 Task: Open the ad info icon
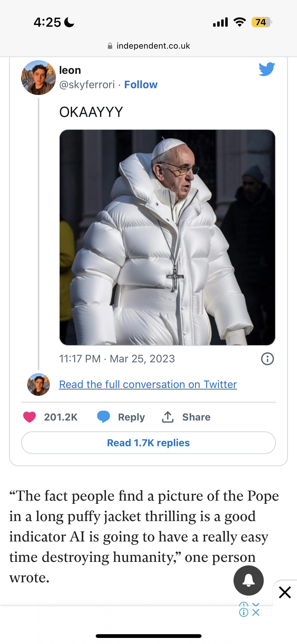244,612
